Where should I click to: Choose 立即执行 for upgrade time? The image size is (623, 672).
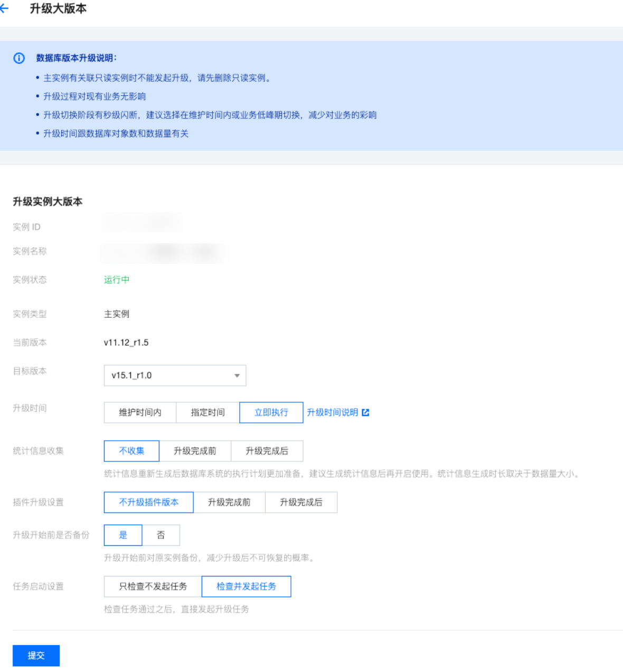click(x=271, y=412)
